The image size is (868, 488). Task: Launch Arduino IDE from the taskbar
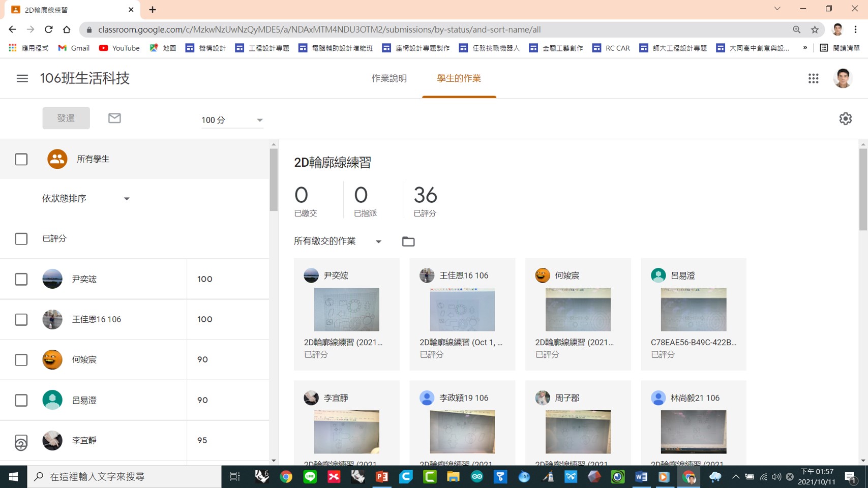[477, 477]
